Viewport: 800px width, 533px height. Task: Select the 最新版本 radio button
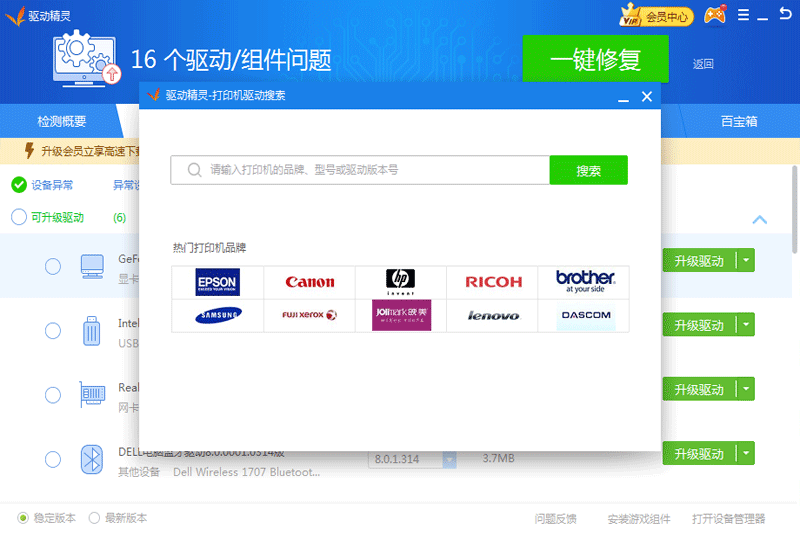(94, 518)
